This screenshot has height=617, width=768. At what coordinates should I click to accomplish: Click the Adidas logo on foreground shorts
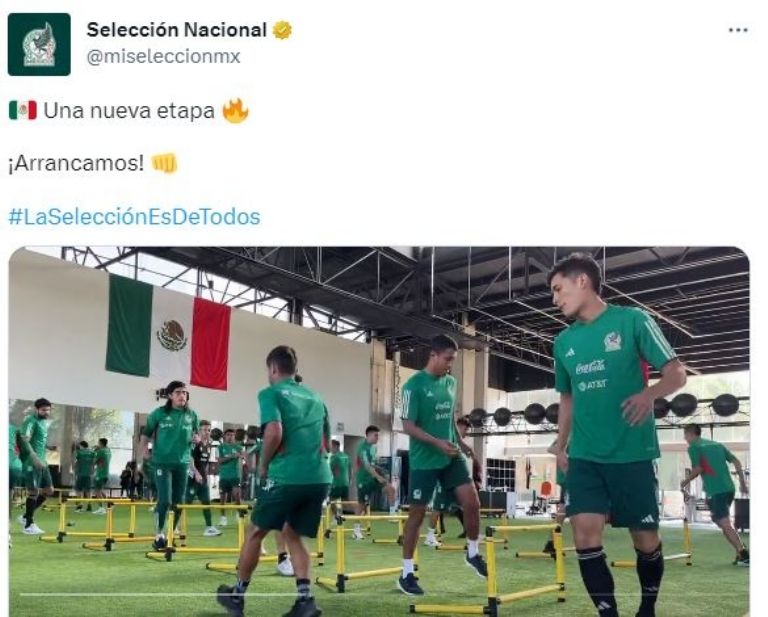[648, 519]
